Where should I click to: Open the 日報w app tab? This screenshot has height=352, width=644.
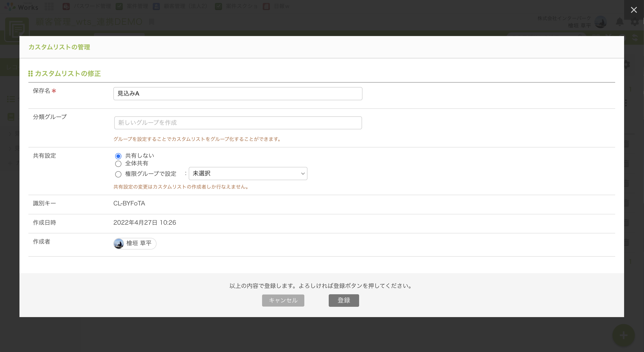[276, 6]
